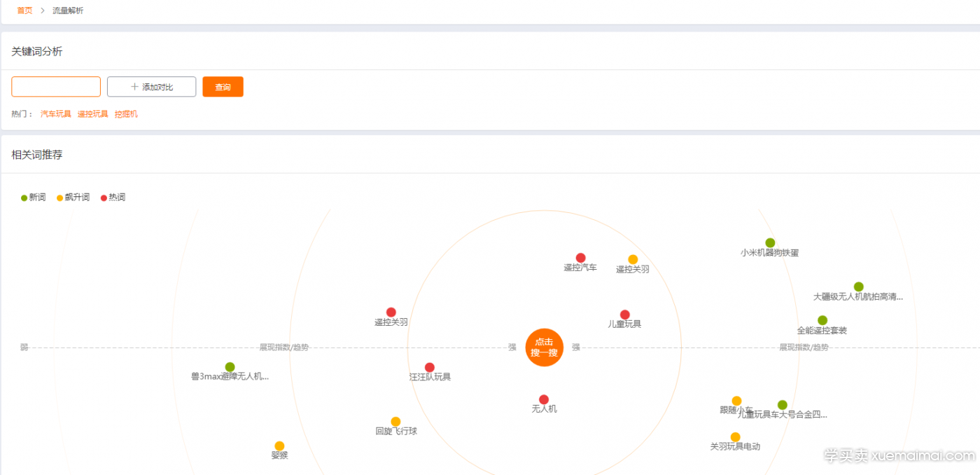Click the center 点击搜一搜 circle
Screen dimensions: 980x475
pos(544,347)
